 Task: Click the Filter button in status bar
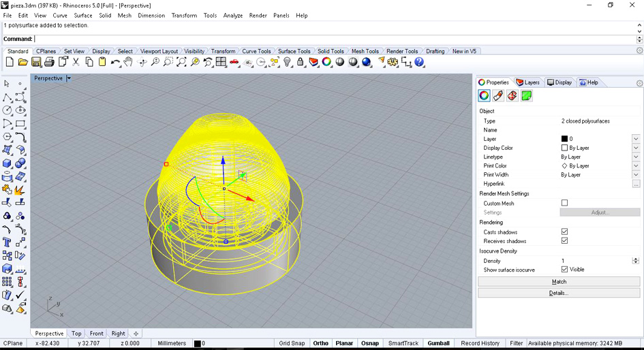[x=517, y=343]
